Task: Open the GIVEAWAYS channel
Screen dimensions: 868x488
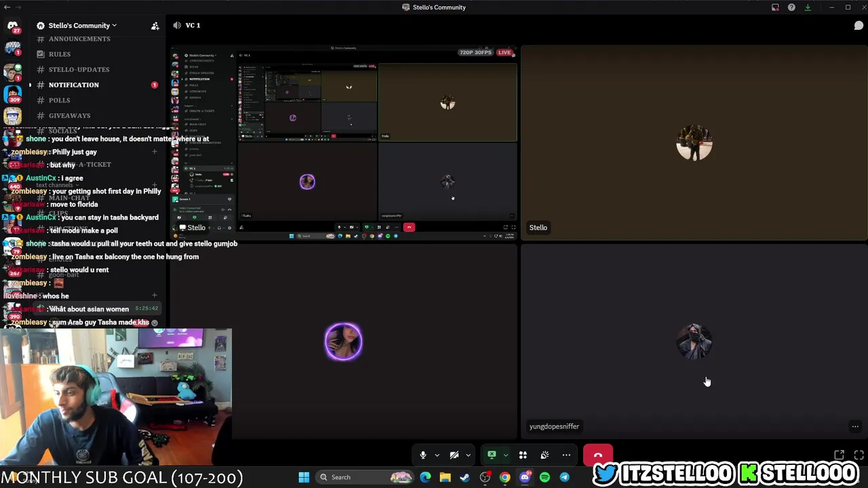Action: click(69, 115)
